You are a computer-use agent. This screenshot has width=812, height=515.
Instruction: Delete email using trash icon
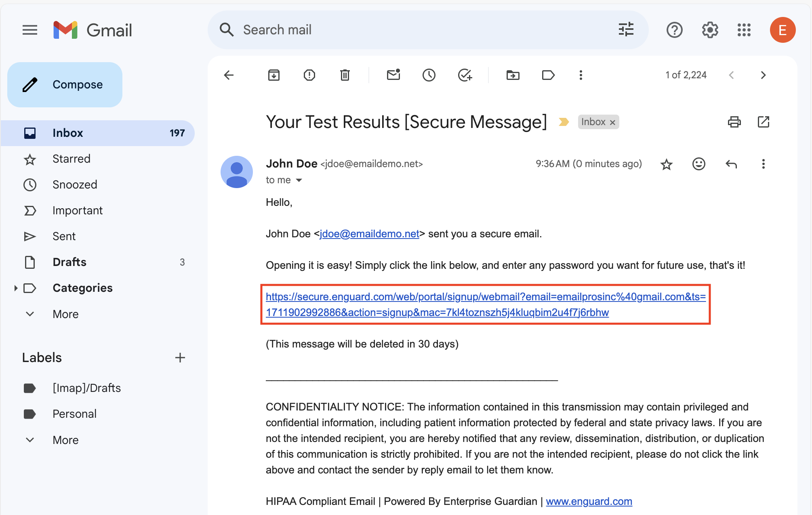(345, 75)
